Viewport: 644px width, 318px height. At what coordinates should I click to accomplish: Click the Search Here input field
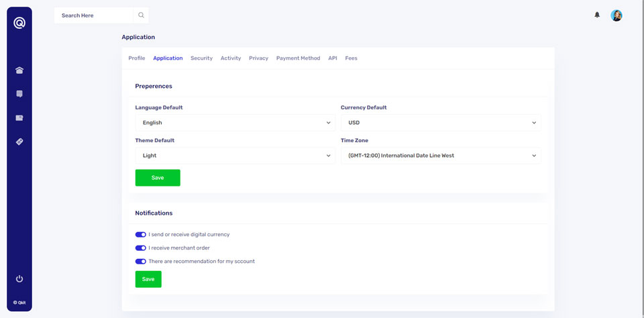coord(94,15)
